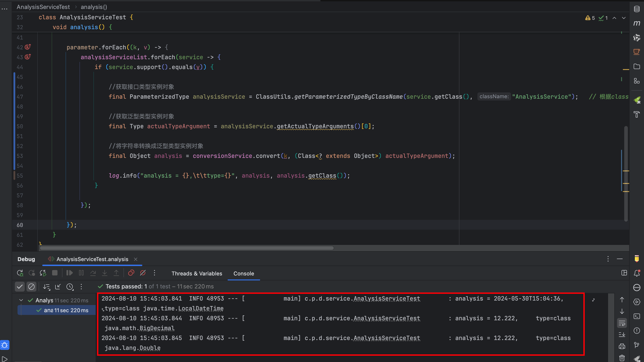This screenshot has width=644, height=362.
Task: Click the Import tests icon
Action: [x=58, y=287]
